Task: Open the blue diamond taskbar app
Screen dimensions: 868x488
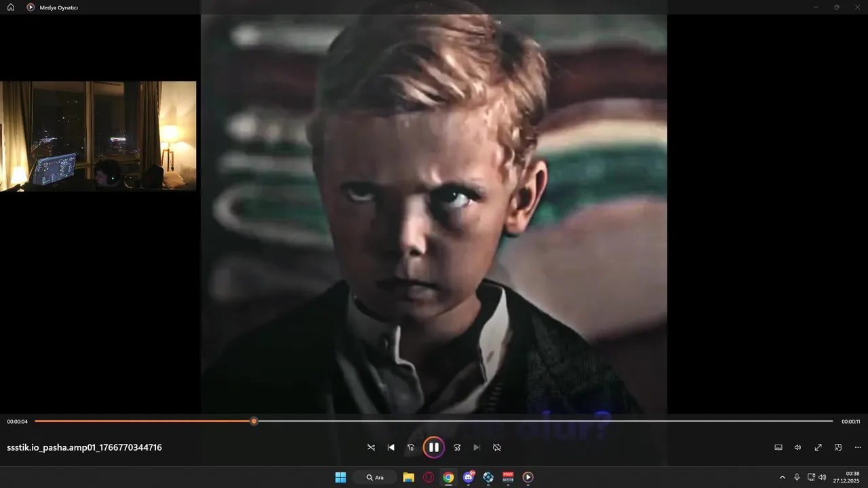Action: click(488, 477)
